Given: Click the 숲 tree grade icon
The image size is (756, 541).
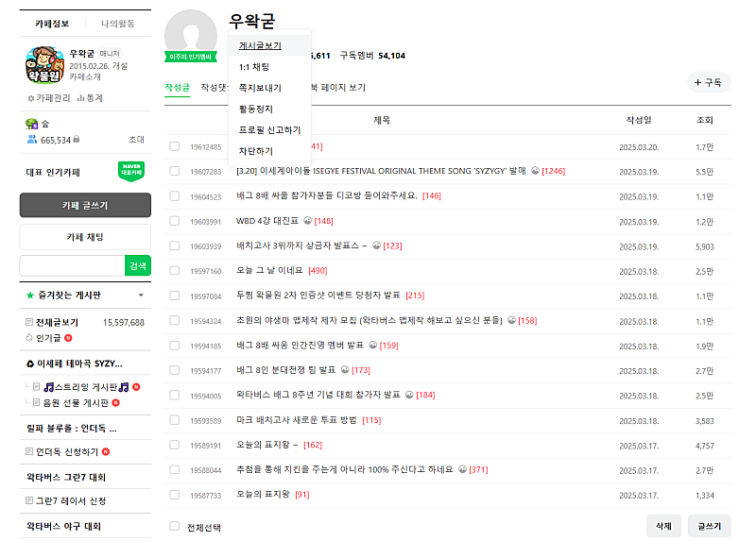Looking at the screenshot, I should click(x=31, y=124).
